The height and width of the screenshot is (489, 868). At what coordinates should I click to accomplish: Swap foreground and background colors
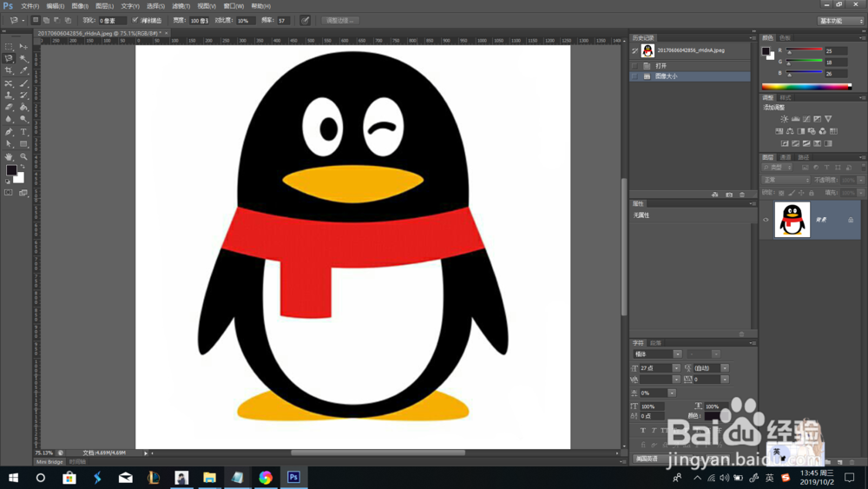pyautogui.click(x=23, y=167)
